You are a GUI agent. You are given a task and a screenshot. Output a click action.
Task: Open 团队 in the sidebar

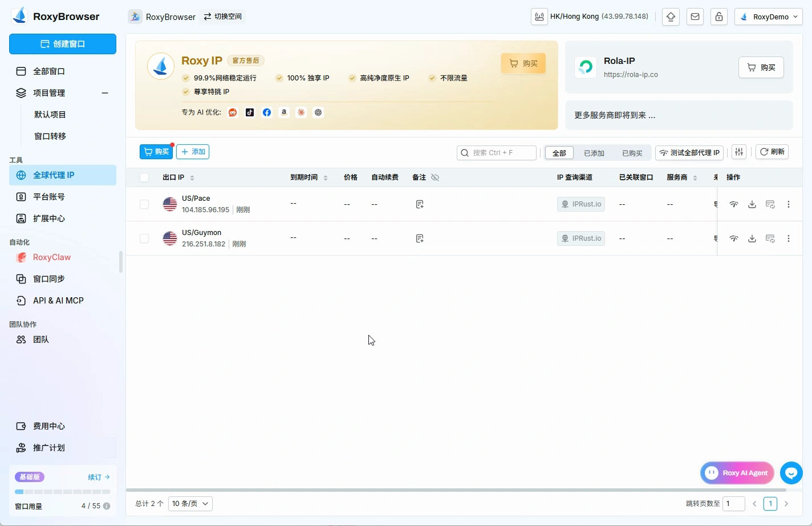click(63, 339)
